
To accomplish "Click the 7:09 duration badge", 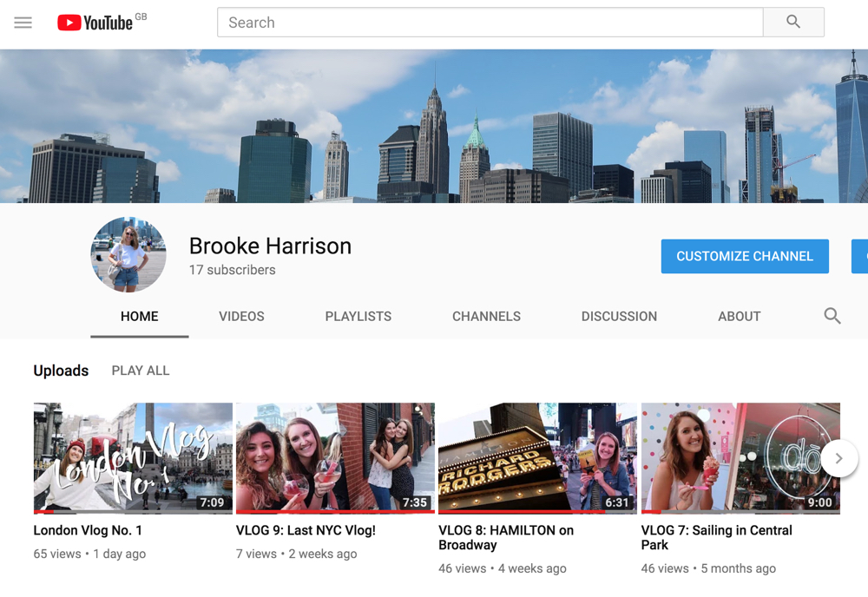I will coord(212,502).
